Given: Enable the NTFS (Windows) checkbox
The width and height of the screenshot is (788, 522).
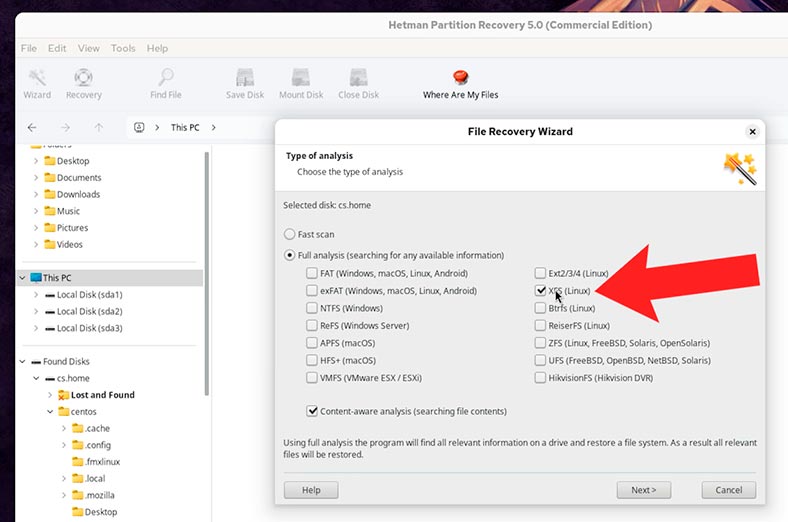Looking at the screenshot, I should coord(312,308).
